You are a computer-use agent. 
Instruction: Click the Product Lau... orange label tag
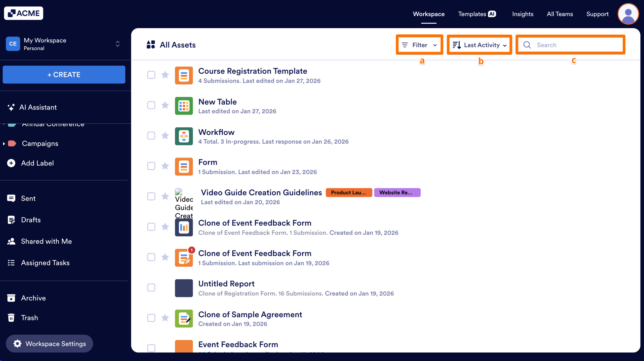(x=349, y=193)
